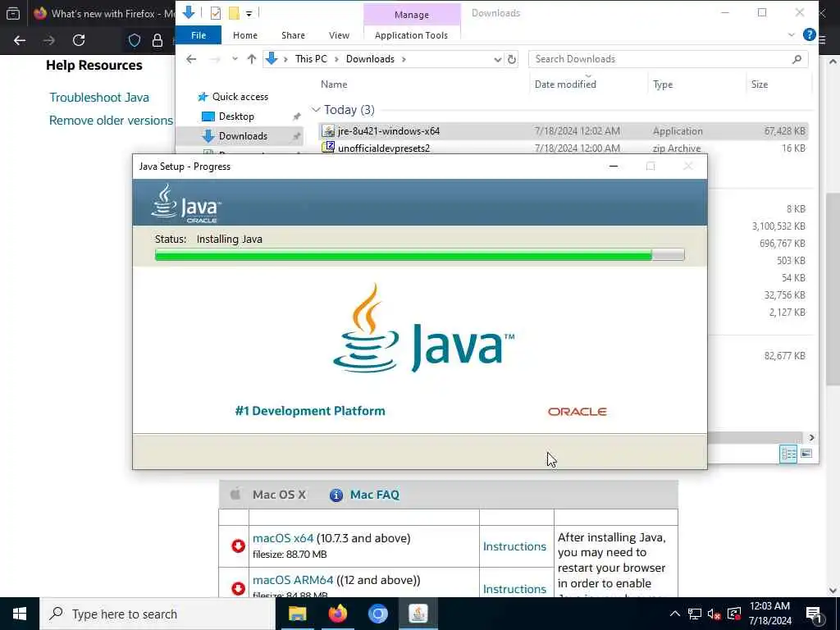Minimize the Java Setup window

[x=614, y=167]
